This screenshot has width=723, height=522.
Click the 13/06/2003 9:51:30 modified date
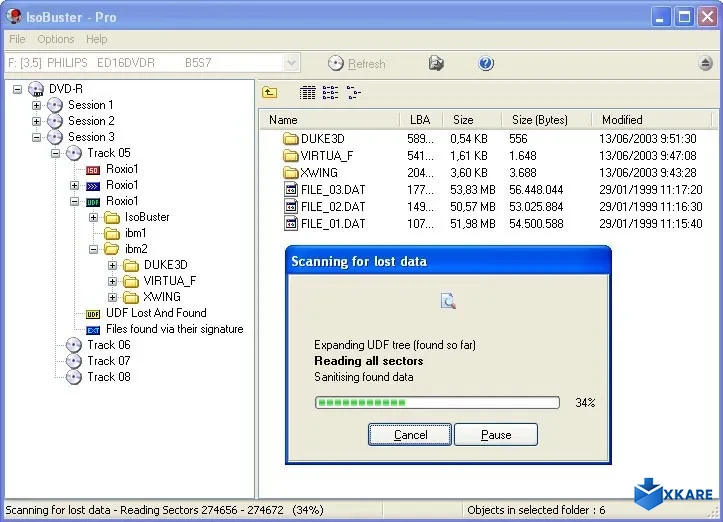click(x=647, y=138)
